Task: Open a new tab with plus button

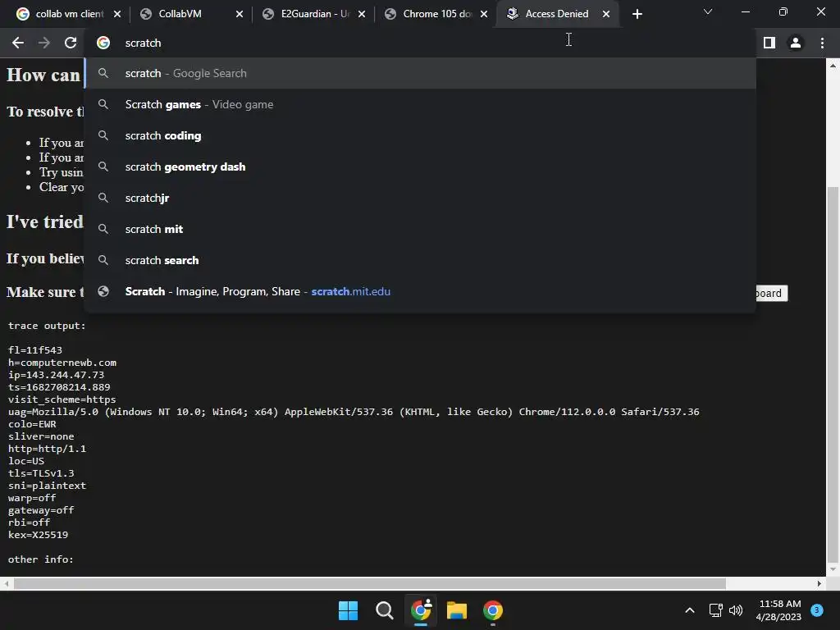Action: 637,14
